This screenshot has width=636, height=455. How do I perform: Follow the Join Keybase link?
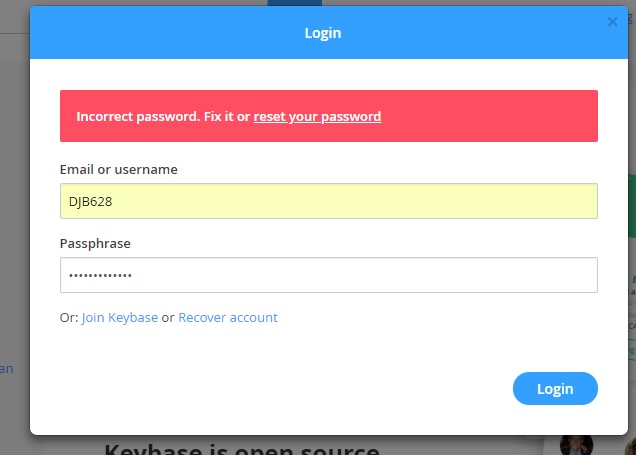click(120, 318)
